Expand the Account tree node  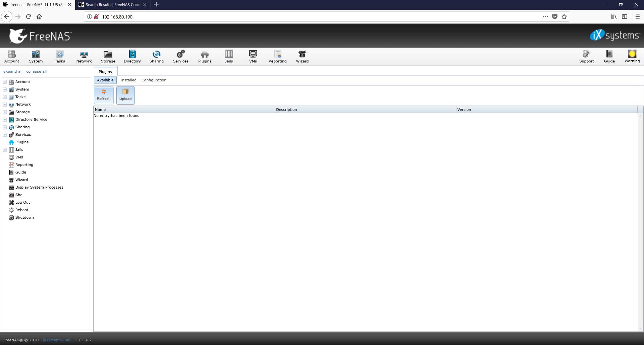(x=5, y=82)
